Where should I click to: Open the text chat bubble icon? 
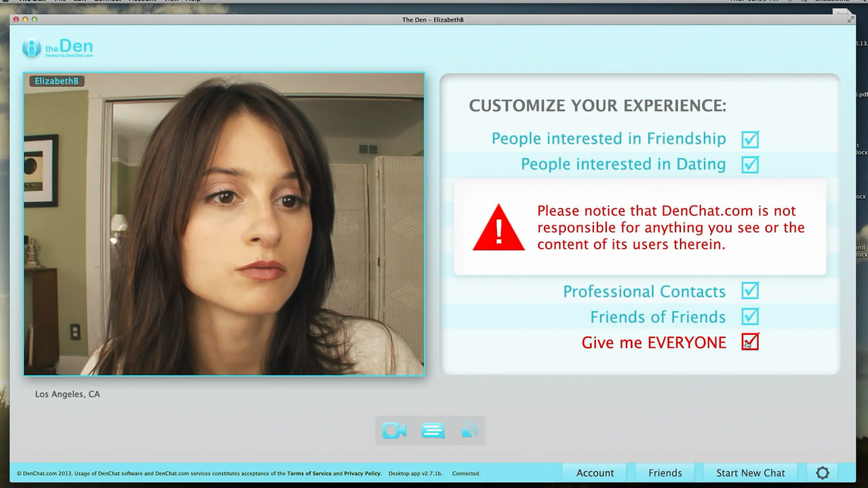433,430
